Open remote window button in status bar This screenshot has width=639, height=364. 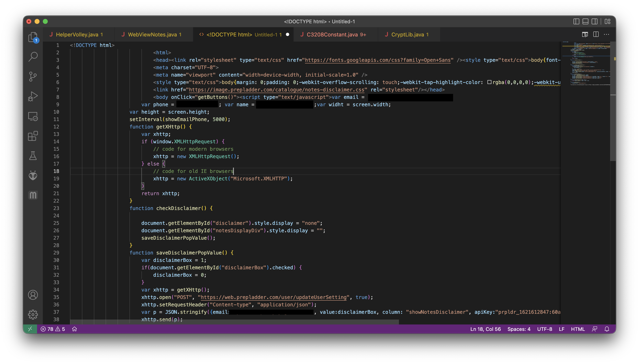[30, 329]
